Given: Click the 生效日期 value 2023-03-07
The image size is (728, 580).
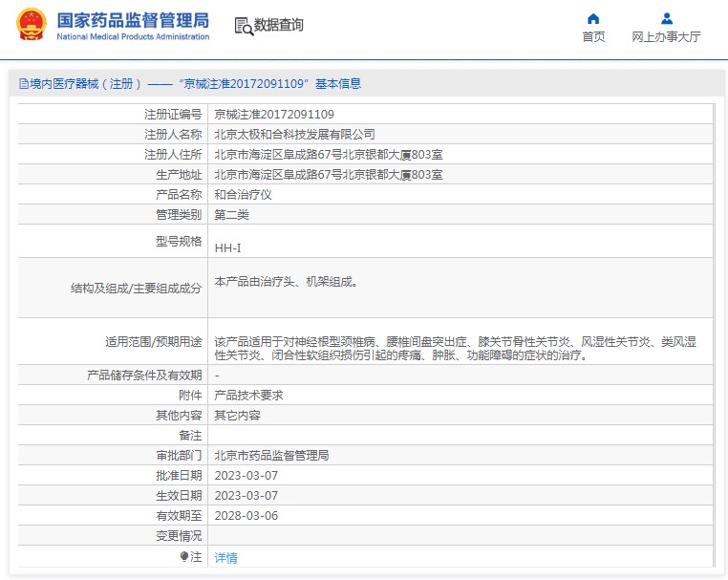Looking at the screenshot, I should (246, 496).
